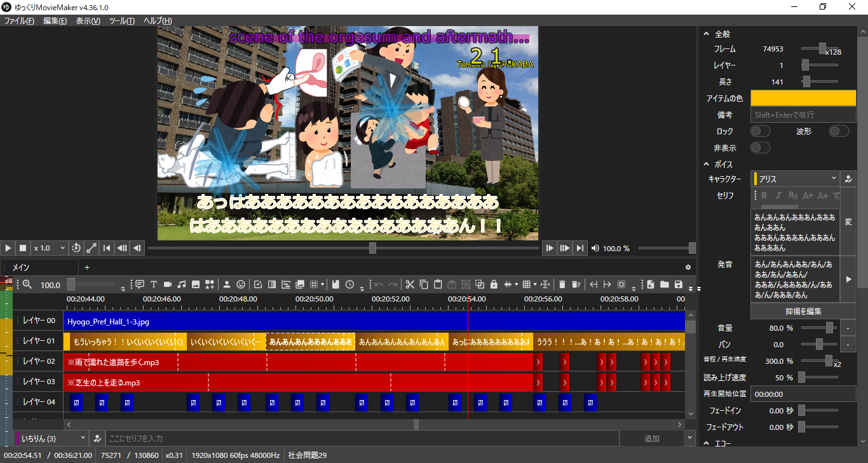Click the add video item camera icon
This screenshot has height=463, width=868.
click(167, 284)
